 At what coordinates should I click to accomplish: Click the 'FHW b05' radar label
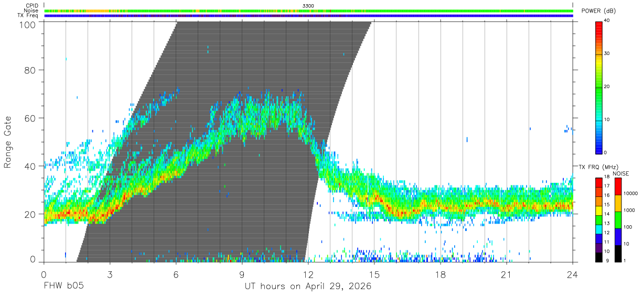click(x=63, y=286)
